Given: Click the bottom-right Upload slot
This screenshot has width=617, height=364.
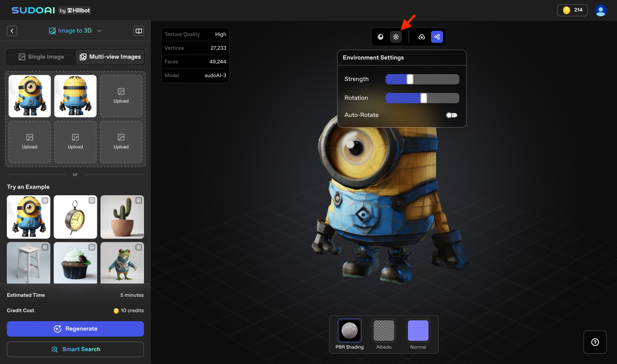Looking at the screenshot, I should [x=121, y=142].
